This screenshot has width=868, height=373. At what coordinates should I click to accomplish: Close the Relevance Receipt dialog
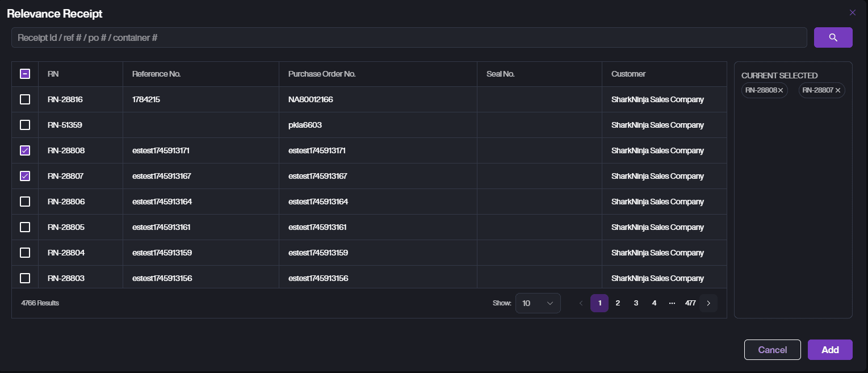852,12
